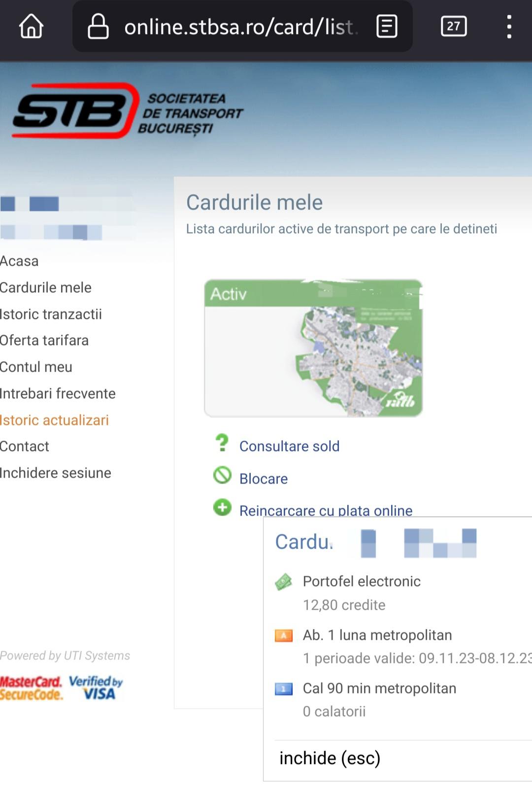Tap the padlock site security icon

(x=98, y=26)
